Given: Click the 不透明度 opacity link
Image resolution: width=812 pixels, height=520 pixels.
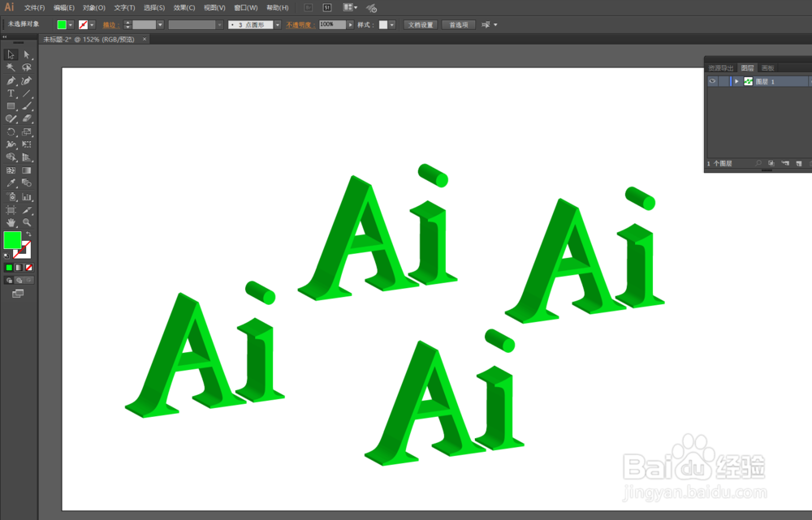Looking at the screenshot, I should coord(300,25).
